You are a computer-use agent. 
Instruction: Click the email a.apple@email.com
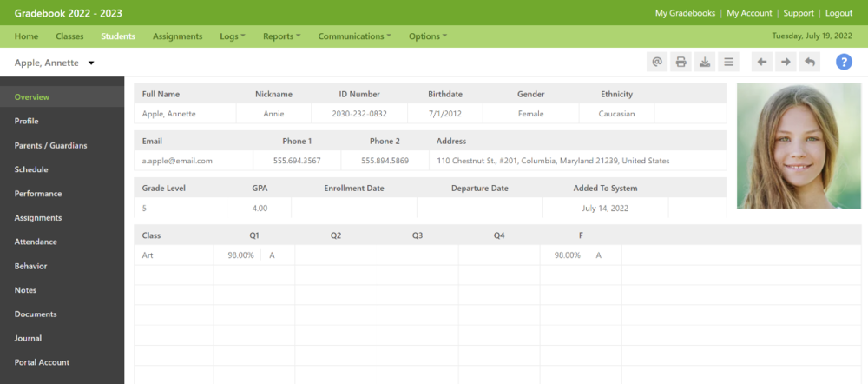pyautogui.click(x=177, y=161)
